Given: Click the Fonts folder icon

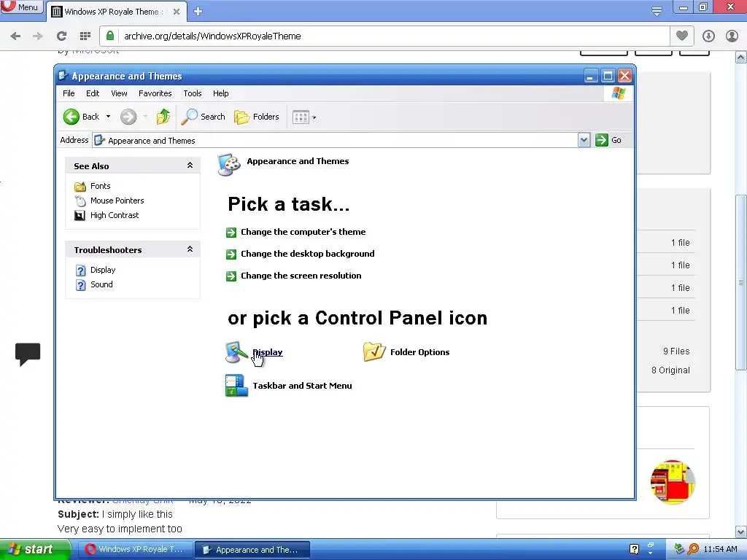Looking at the screenshot, I should pos(80,186).
